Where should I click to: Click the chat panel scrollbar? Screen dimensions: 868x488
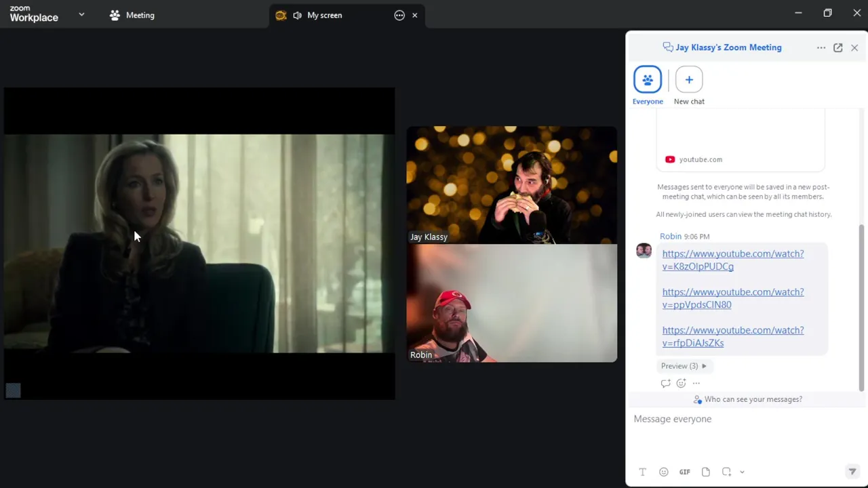pos(861,308)
